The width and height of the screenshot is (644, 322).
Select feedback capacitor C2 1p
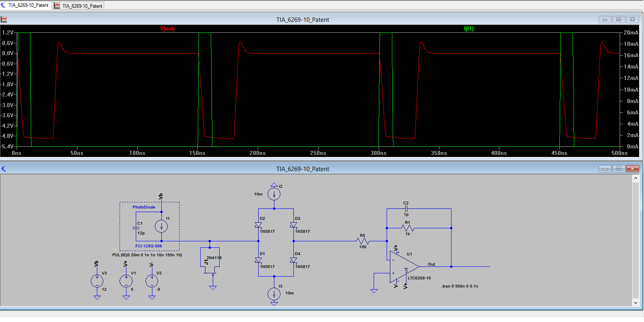pos(406,209)
